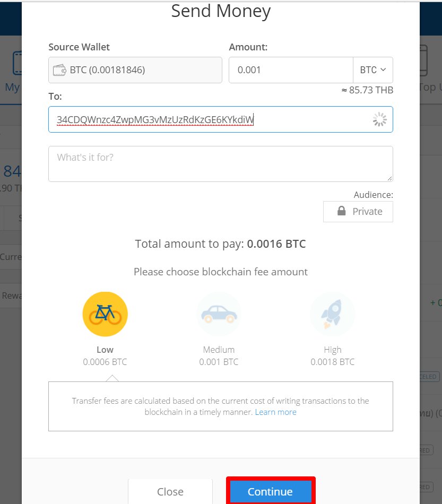Click the Total amount to pay text

[x=221, y=244]
